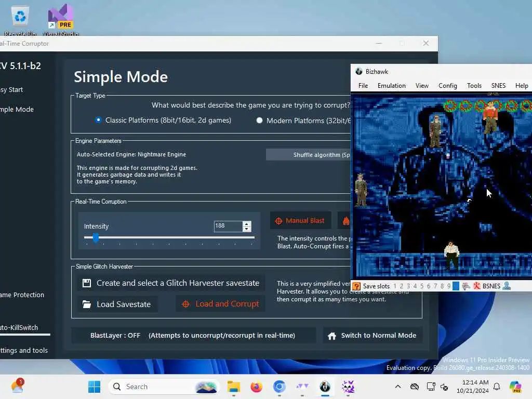Increase intensity with stepper up arrow
The image size is (532, 399).
(247, 223)
